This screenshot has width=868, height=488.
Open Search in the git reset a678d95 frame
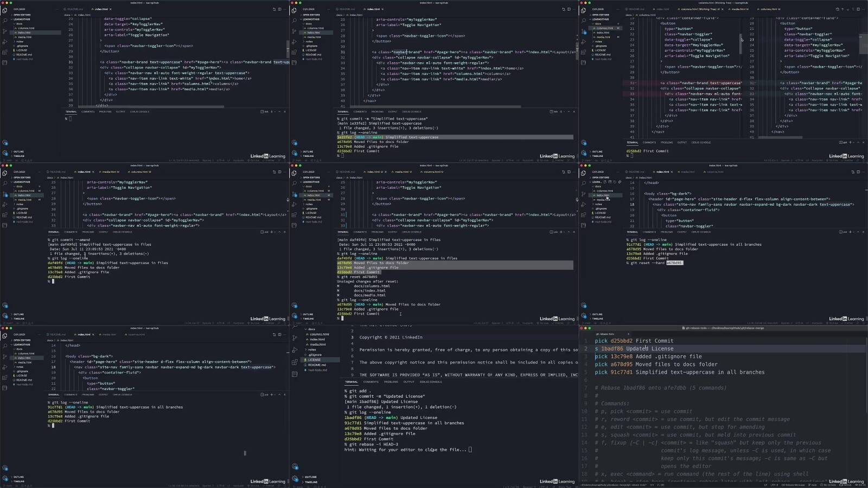pos(294,183)
